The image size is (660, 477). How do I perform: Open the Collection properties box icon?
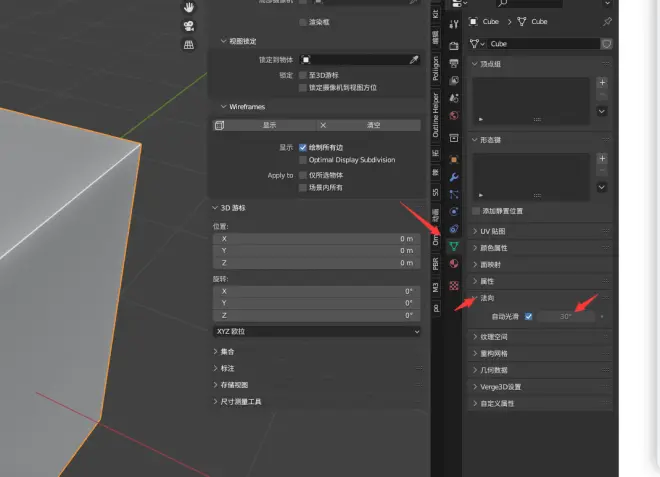click(454, 138)
